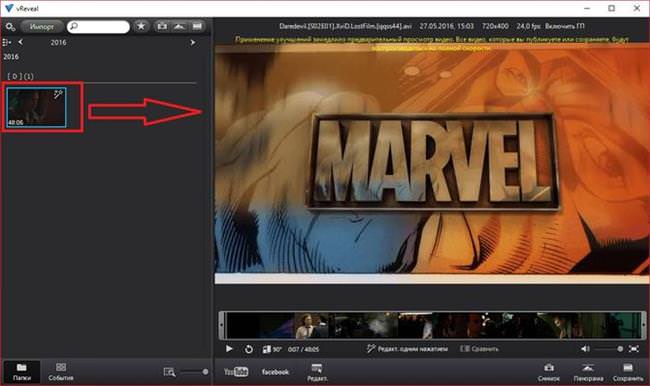Mute the volume speaker icon
650x386 pixels.
[x=585, y=349]
